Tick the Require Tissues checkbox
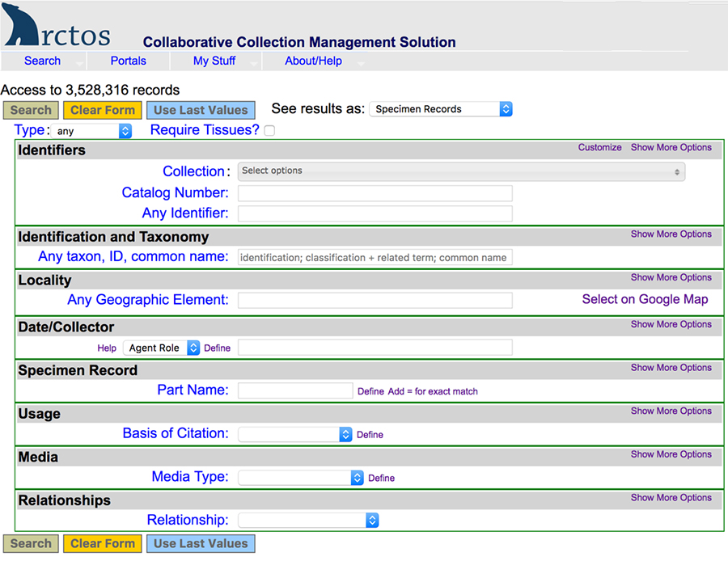The height and width of the screenshot is (561, 728). (269, 131)
